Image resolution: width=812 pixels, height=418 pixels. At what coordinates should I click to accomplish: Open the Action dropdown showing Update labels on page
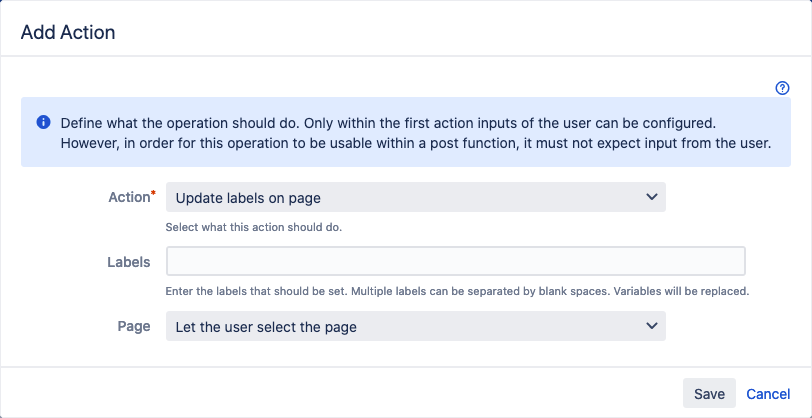coord(415,197)
